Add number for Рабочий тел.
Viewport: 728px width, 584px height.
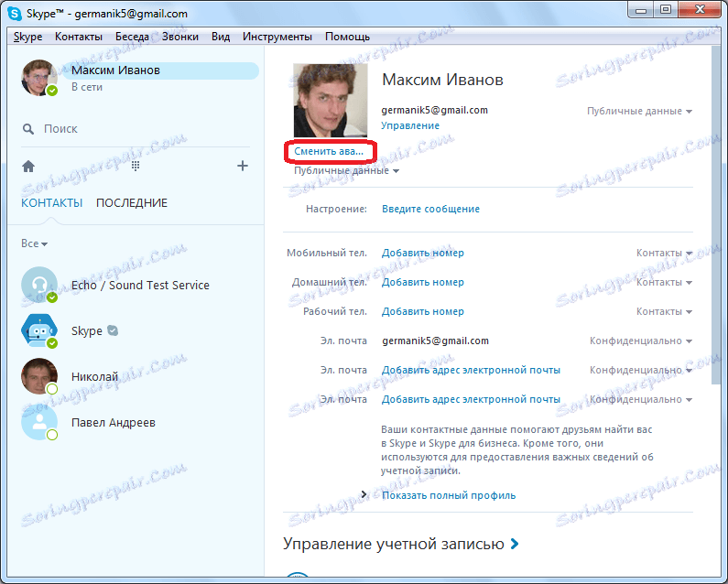[422, 311]
